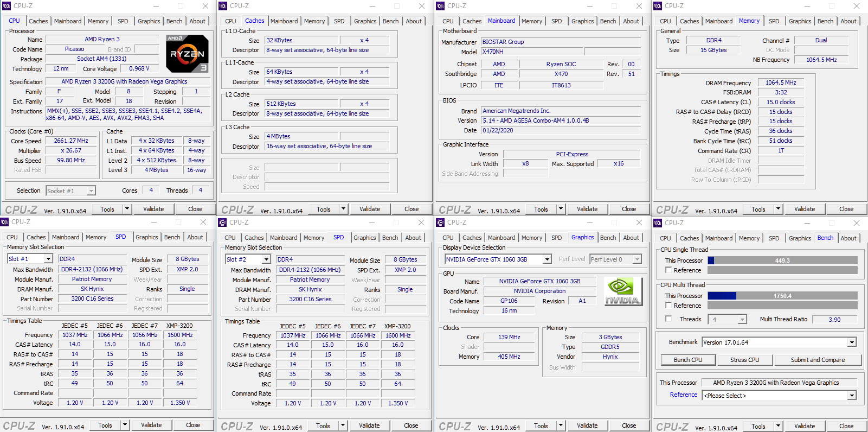The image size is (868, 432).
Task: Click single thread Reference empty bar
Action: click(782, 270)
